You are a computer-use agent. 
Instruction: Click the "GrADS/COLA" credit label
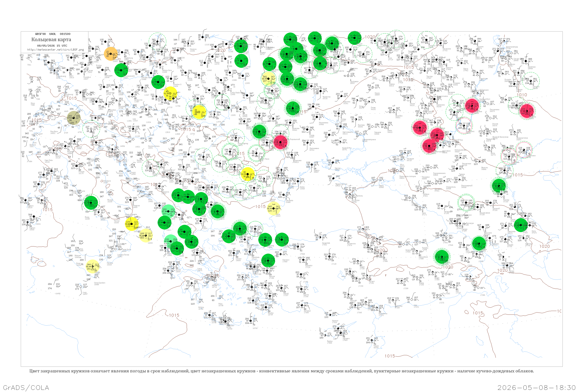[26, 387]
